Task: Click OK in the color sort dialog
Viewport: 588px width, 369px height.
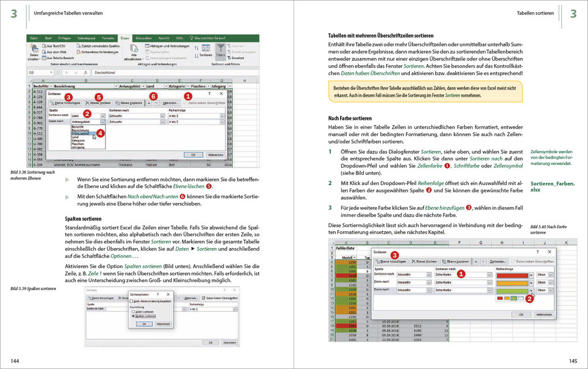Action: coord(521,315)
